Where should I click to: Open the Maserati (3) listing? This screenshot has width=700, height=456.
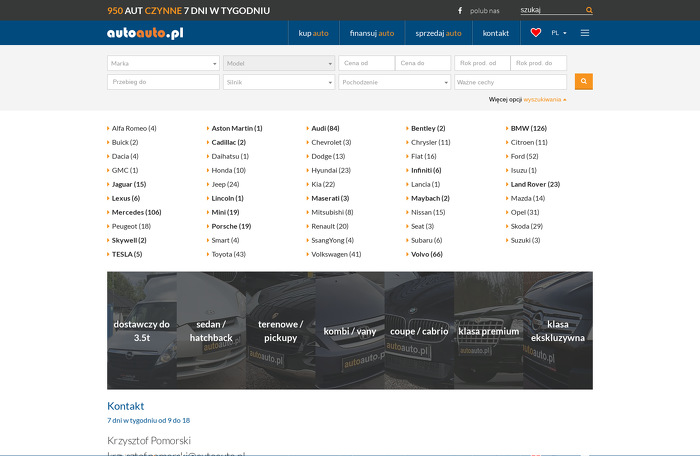coord(330,198)
